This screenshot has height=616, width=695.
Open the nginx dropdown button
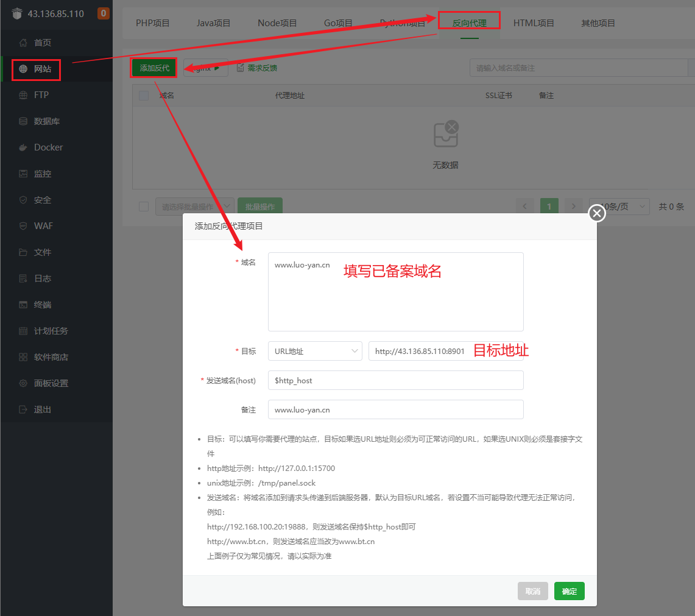206,68
